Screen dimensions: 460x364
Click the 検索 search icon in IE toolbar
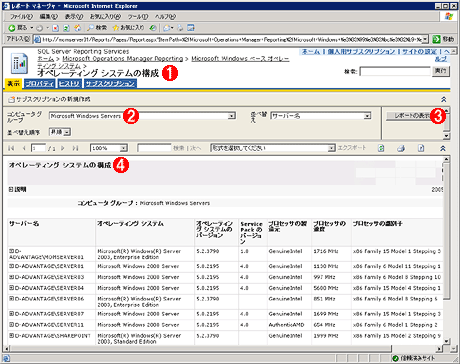(90, 28)
